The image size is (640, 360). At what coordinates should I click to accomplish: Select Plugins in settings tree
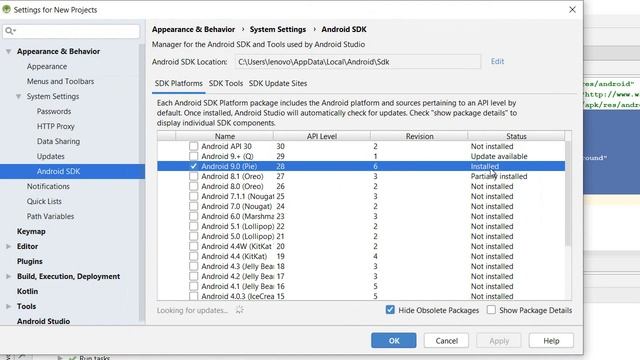(x=29, y=262)
